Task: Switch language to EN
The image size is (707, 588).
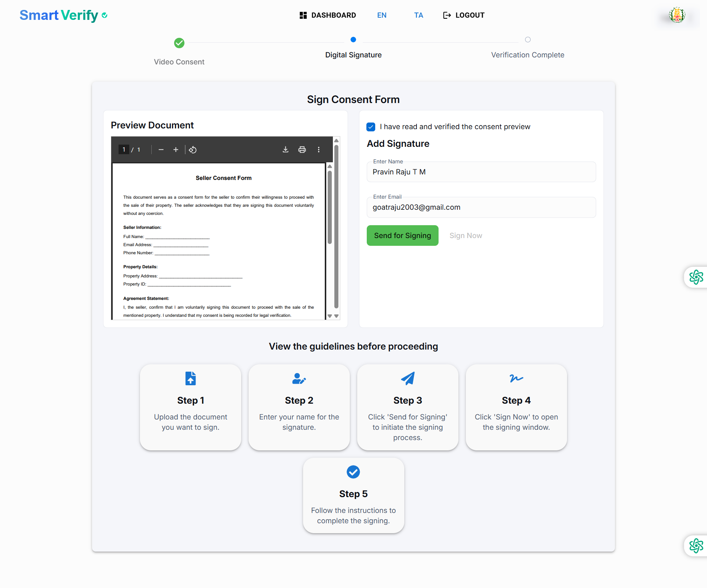Action: 381,15
